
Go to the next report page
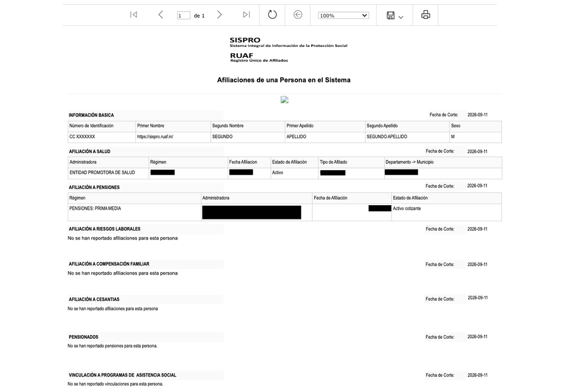(220, 14)
